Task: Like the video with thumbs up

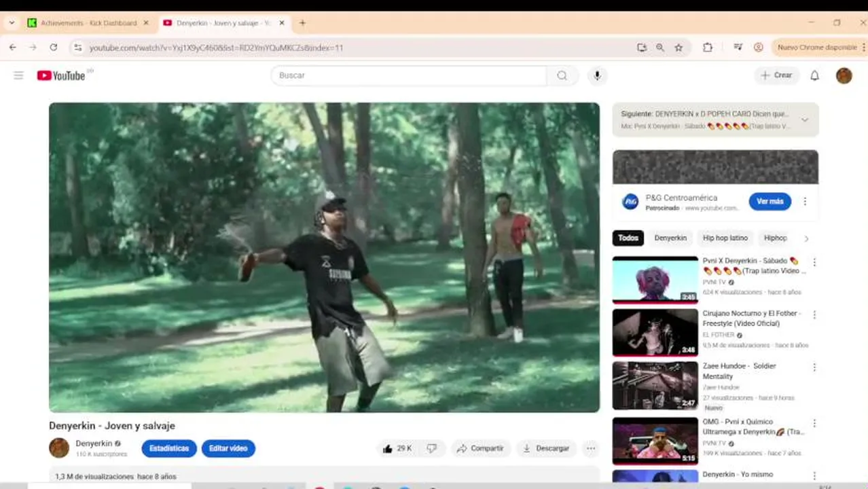Action: [x=397, y=448]
